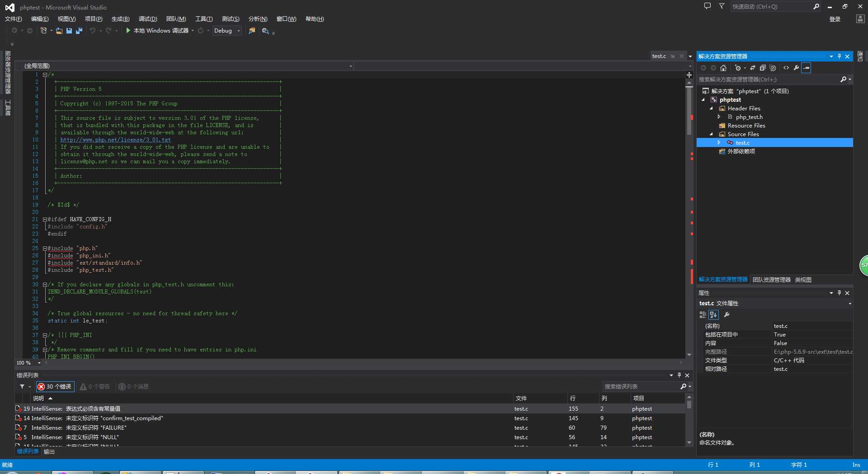Toggle the 30 个错误 errors filter
868x474 pixels.
point(55,387)
